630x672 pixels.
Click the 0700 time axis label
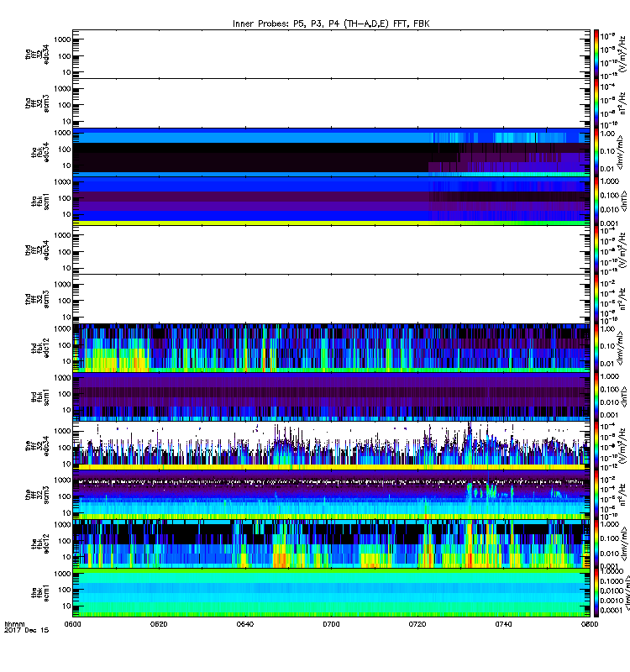point(331,624)
